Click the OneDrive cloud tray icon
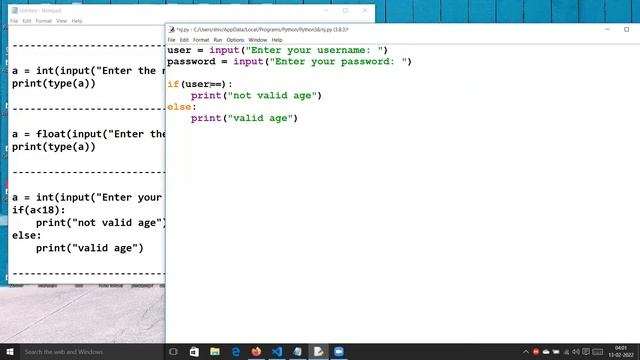The image size is (640, 360). (x=546, y=352)
